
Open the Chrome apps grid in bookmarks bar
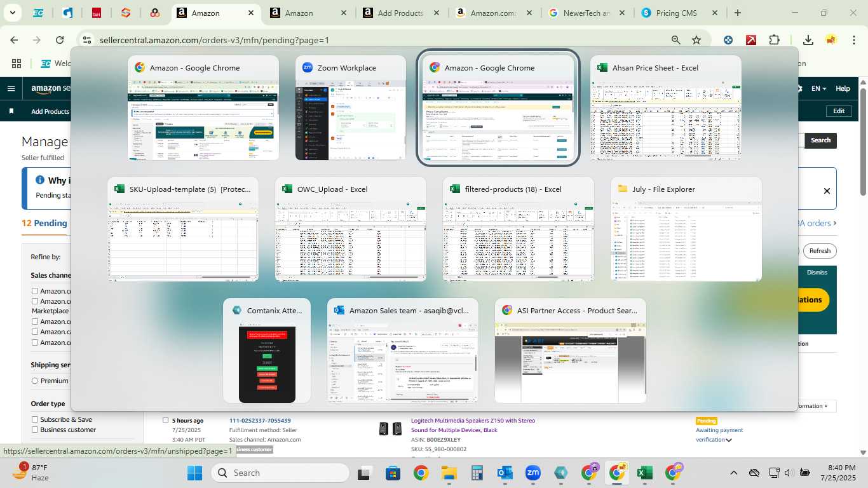17,64
